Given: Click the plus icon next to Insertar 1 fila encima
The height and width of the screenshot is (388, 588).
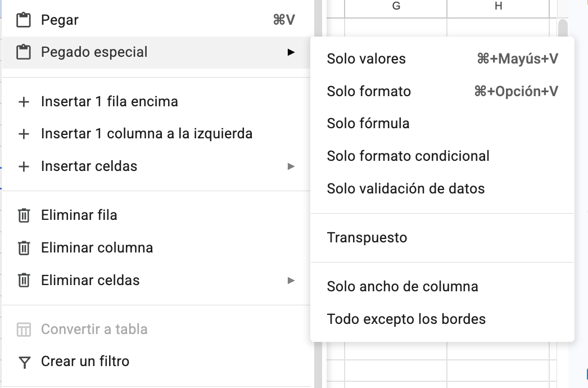Looking at the screenshot, I should point(24,101).
